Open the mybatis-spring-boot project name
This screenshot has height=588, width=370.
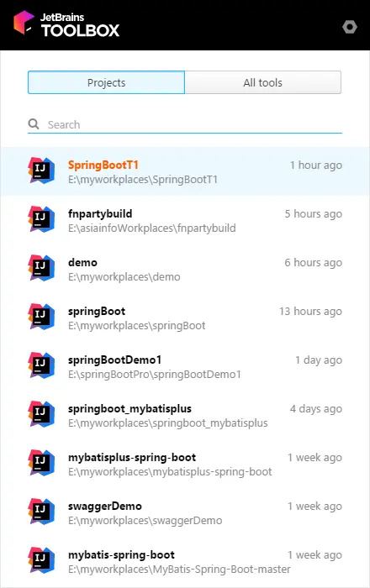click(121, 555)
